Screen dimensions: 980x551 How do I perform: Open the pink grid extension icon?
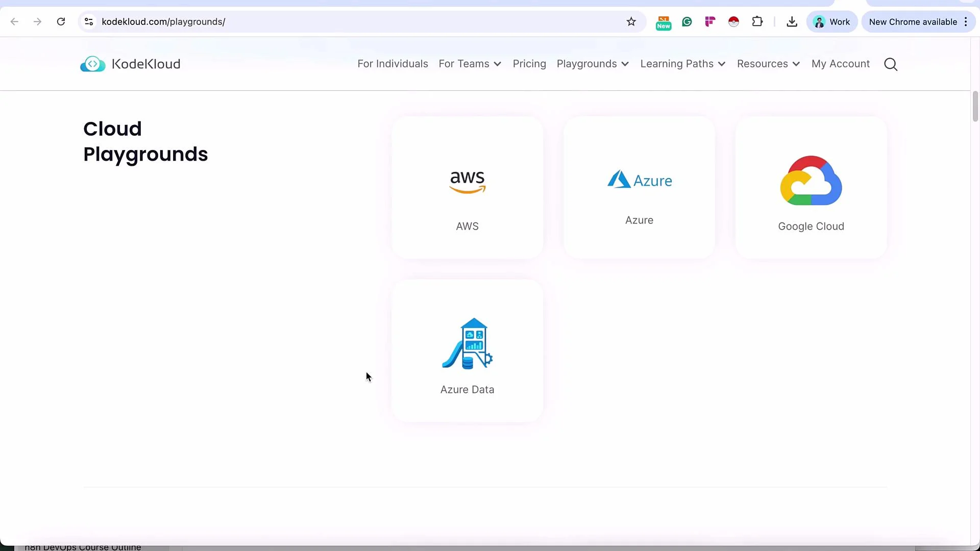(710, 21)
